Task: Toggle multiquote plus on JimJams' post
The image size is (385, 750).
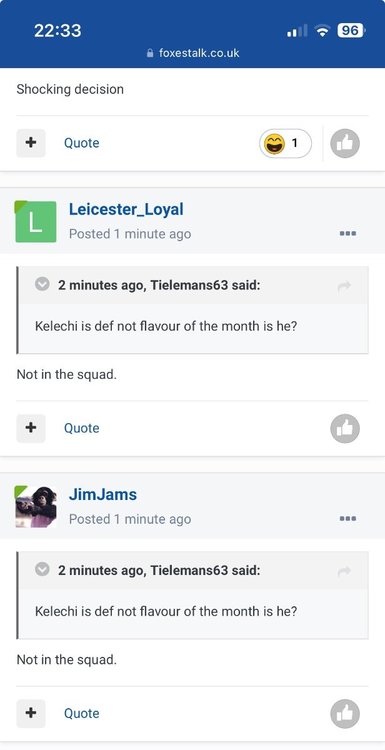Action: pyautogui.click(x=31, y=713)
